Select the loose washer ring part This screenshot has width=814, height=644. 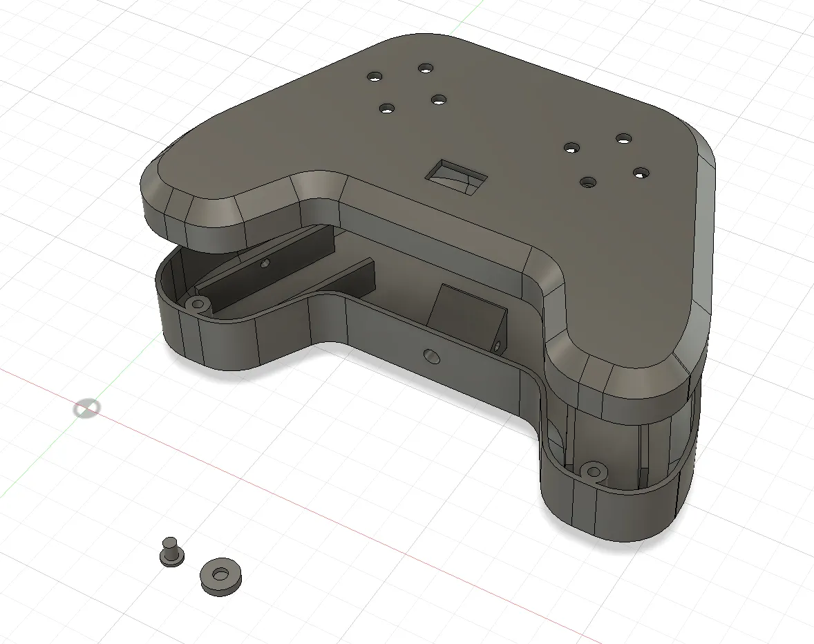click(x=221, y=575)
